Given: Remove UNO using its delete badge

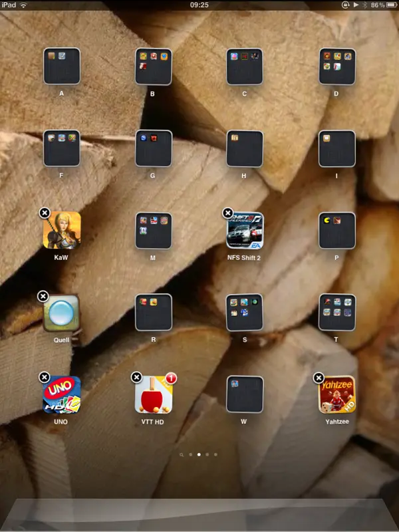Looking at the screenshot, I should [45, 377].
